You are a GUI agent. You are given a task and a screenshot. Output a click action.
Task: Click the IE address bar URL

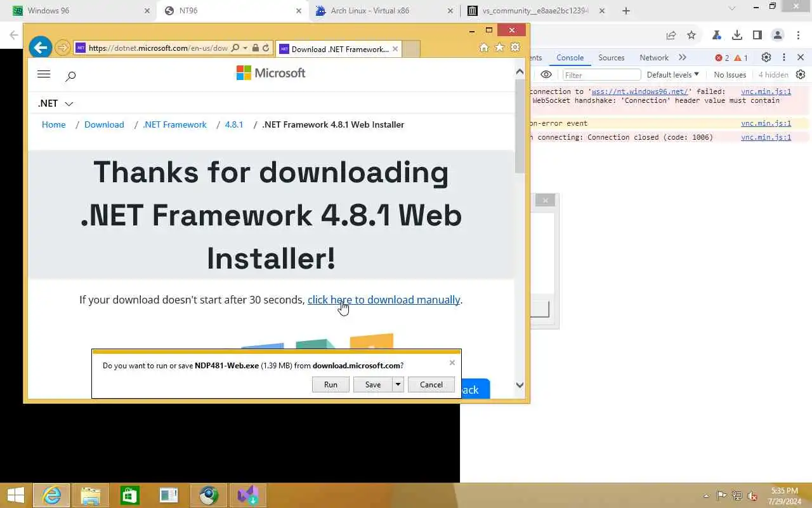pos(158,48)
